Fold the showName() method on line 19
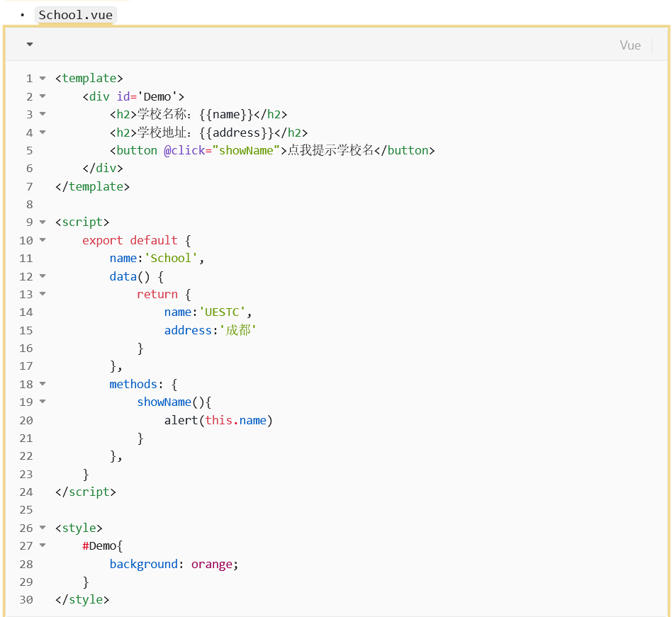This screenshot has height=617, width=672. tap(43, 402)
